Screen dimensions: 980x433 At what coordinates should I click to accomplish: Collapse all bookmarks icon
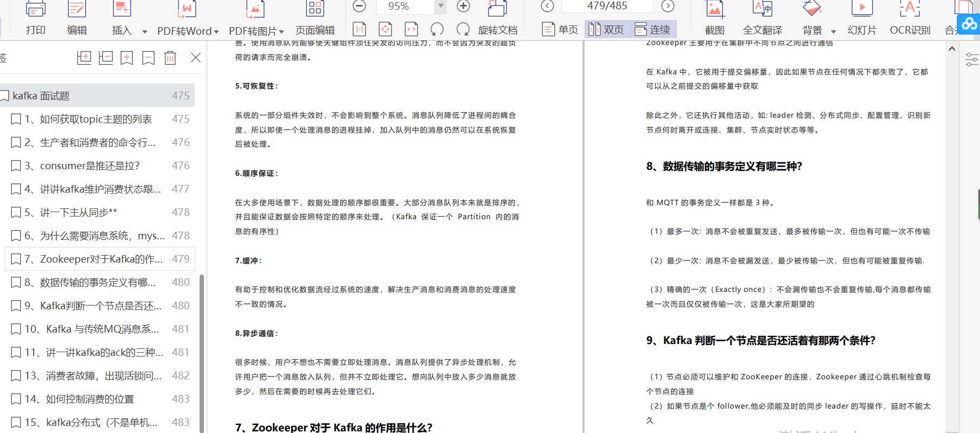(x=106, y=58)
